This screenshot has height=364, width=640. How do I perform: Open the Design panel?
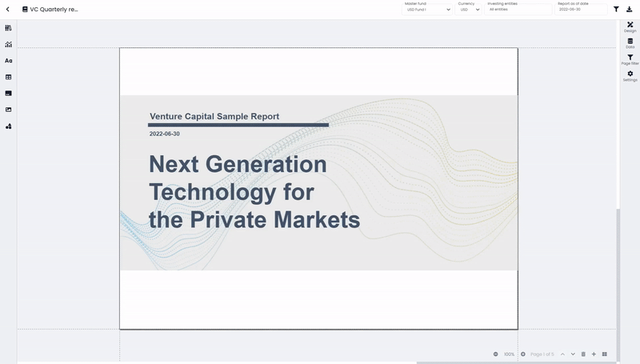[630, 27]
